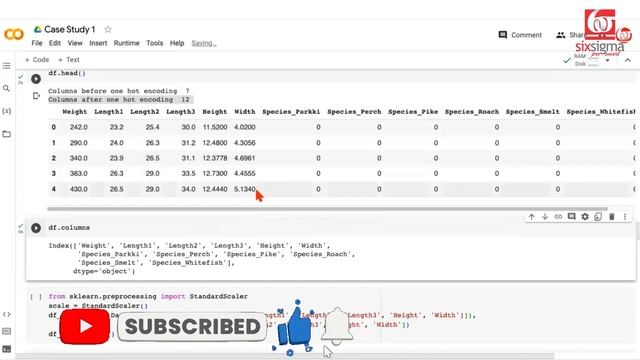
Task: Click the df.columns code text
Action: click(69, 228)
